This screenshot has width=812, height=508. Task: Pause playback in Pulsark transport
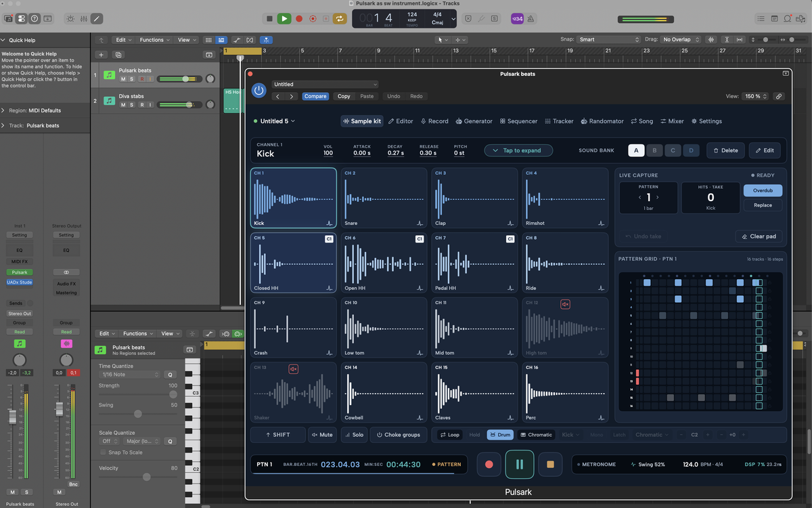point(520,465)
